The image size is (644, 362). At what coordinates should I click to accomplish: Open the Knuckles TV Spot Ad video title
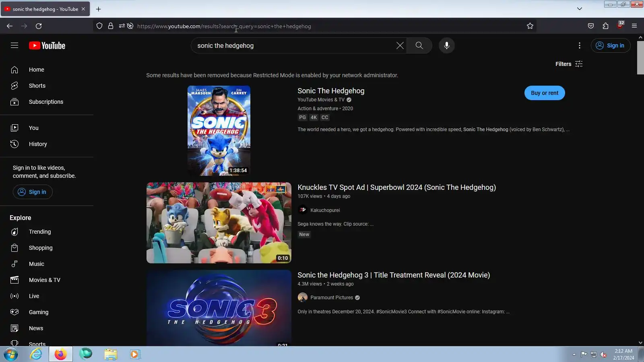tap(396, 187)
